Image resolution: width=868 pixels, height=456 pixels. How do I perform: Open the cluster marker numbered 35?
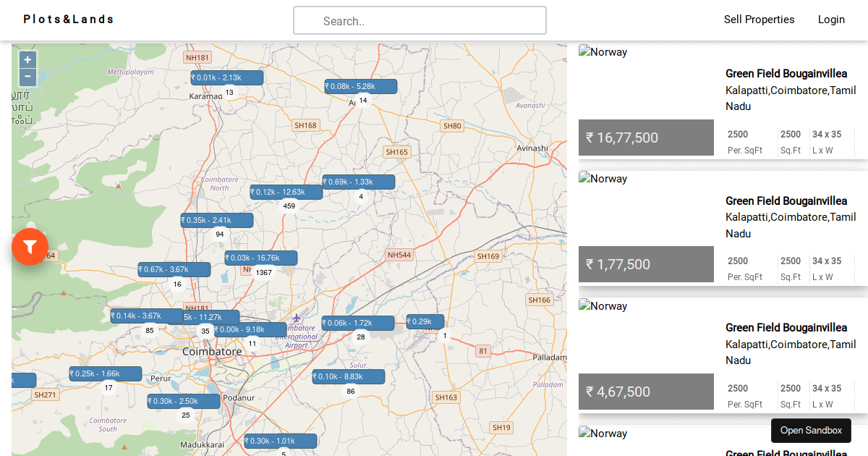(x=205, y=332)
